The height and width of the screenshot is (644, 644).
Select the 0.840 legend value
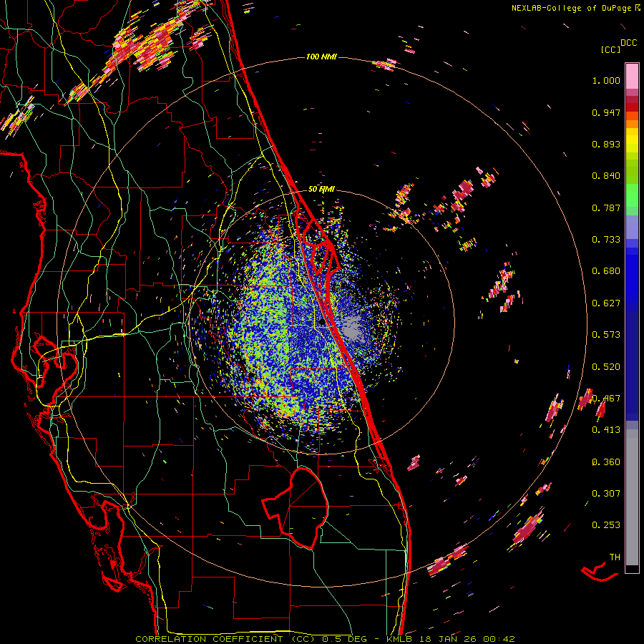pyautogui.click(x=606, y=176)
